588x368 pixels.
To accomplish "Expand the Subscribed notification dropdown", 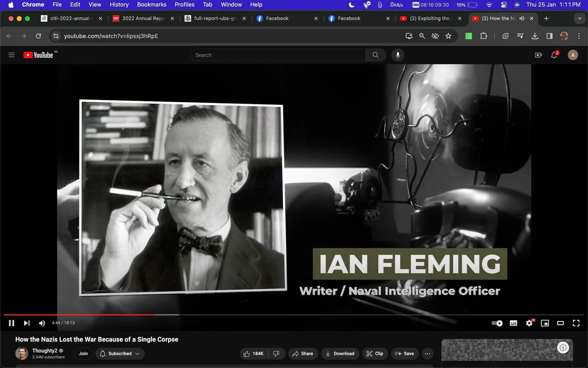I will pyautogui.click(x=120, y=353).
